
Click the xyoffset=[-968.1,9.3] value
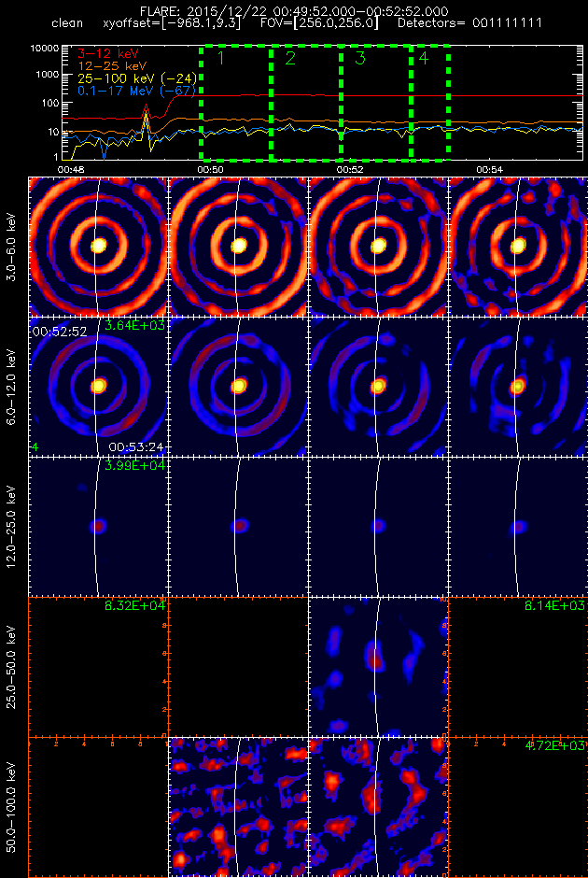pyautogui.click(x=173, y=25)
